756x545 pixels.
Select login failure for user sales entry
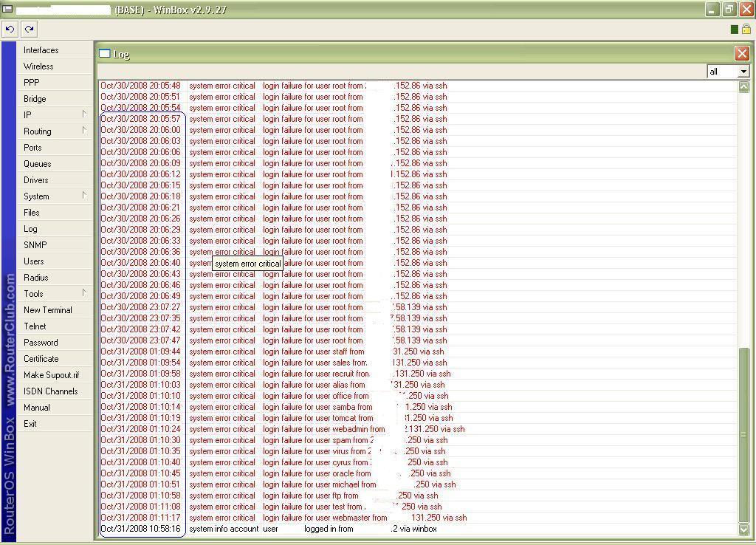click(x=418, y=363)
